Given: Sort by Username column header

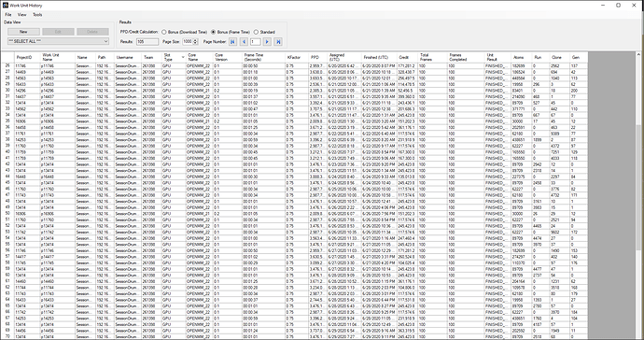Looking at the screenshot, I should (128, 57).
